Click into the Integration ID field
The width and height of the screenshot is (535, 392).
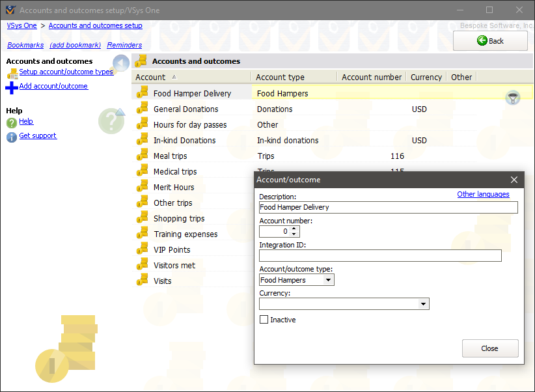[380, 256]
